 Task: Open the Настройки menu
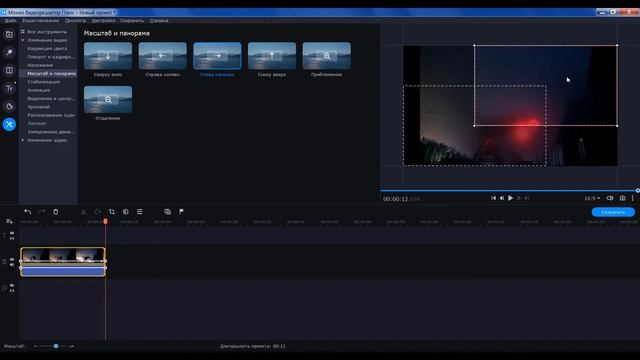[x=103, y=20]
